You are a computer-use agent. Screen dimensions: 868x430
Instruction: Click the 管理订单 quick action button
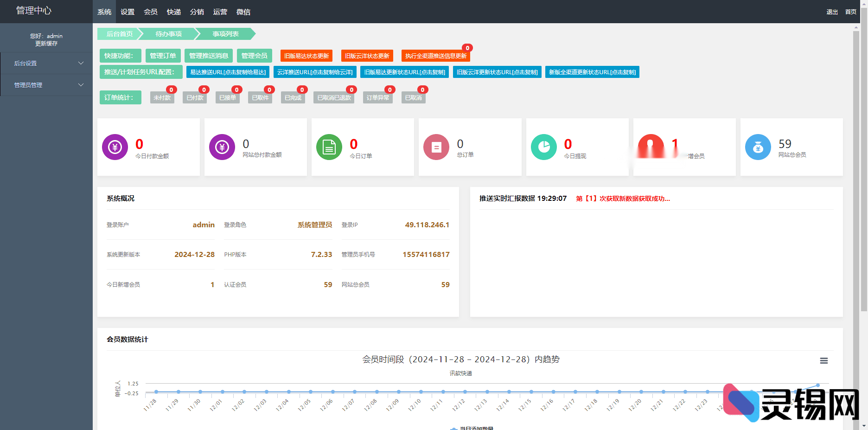[x=163, y=55]
